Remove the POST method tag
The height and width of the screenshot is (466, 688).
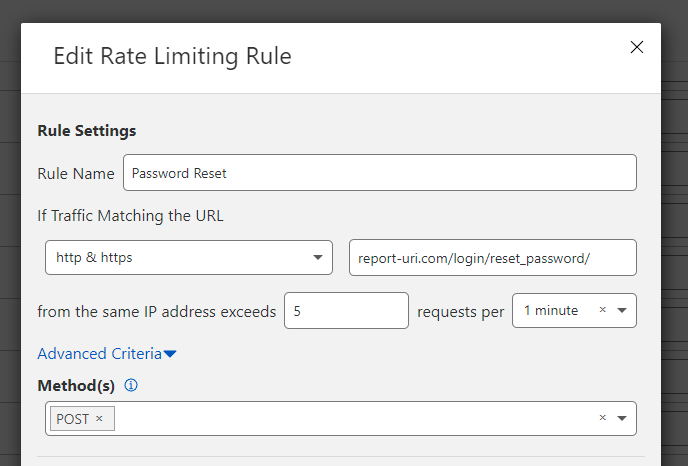[x=99, y=419]
